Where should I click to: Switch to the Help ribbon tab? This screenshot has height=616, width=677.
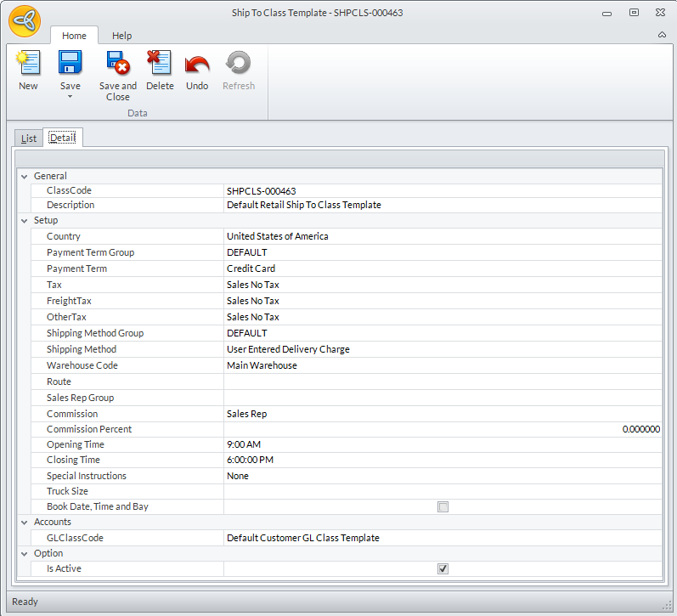121,36
